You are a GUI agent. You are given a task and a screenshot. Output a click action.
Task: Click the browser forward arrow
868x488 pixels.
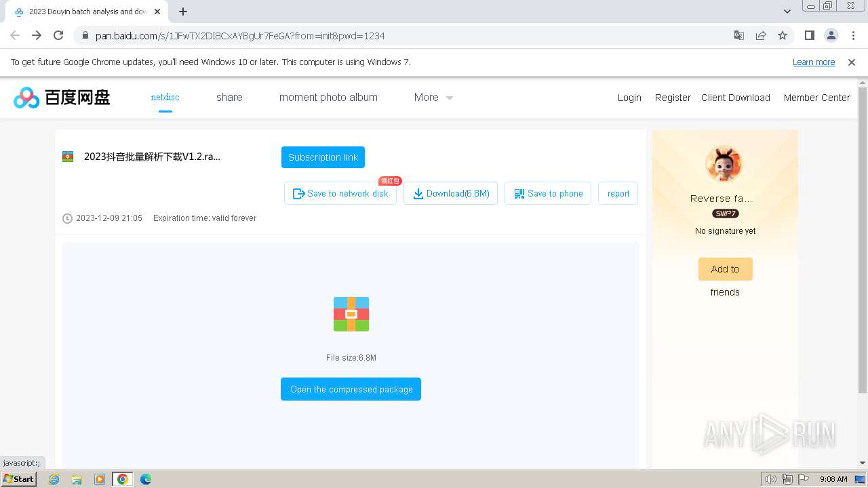click(37, 35)
